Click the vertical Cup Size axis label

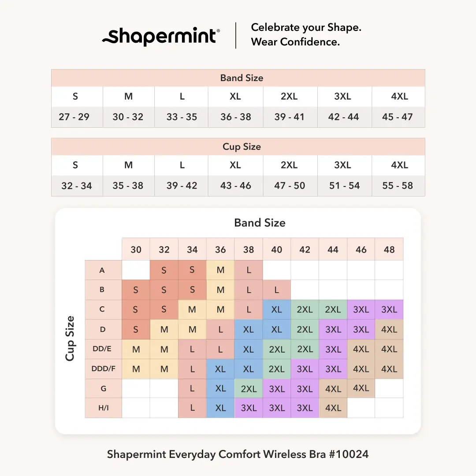point(71,338)
